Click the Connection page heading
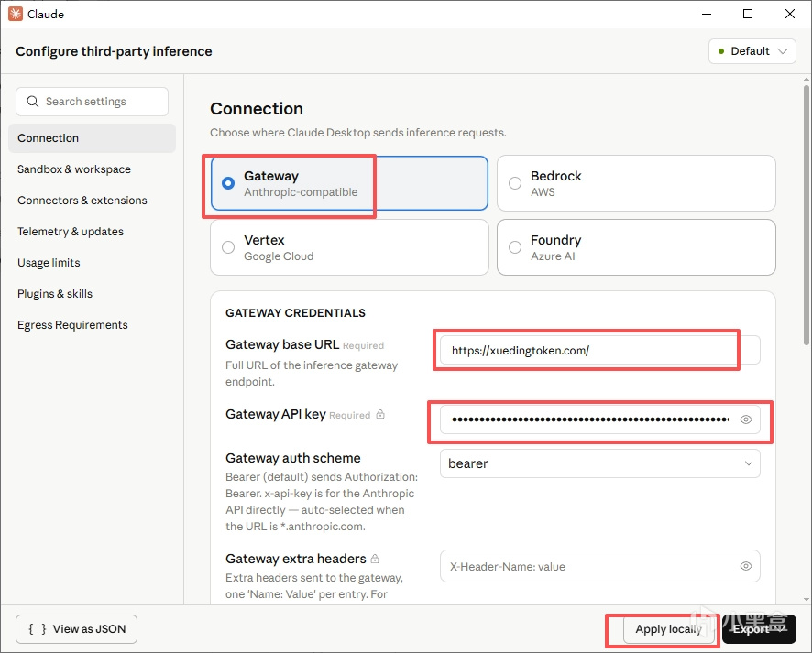 click(257, 109)
